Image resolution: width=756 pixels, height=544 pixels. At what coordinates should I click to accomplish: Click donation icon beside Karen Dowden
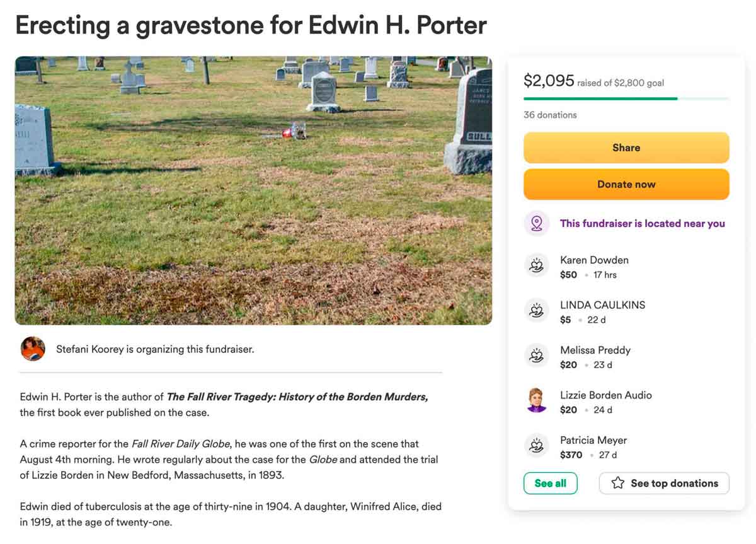537,266
